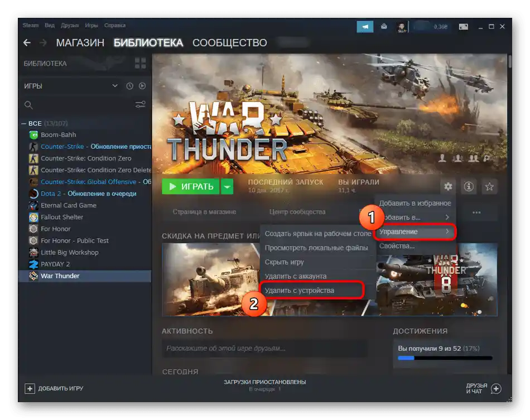Click the single friend icon on the banner
The image size is (530, 420).
(x=442, y=158)
